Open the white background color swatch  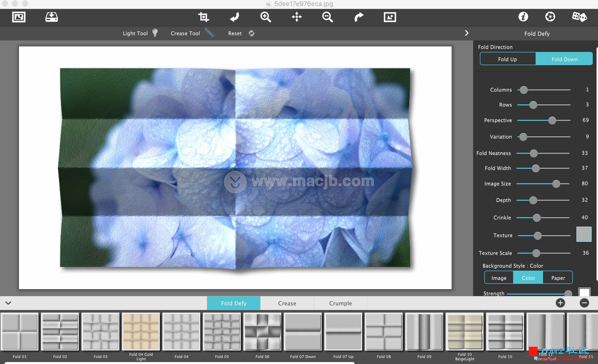(584, 292)
